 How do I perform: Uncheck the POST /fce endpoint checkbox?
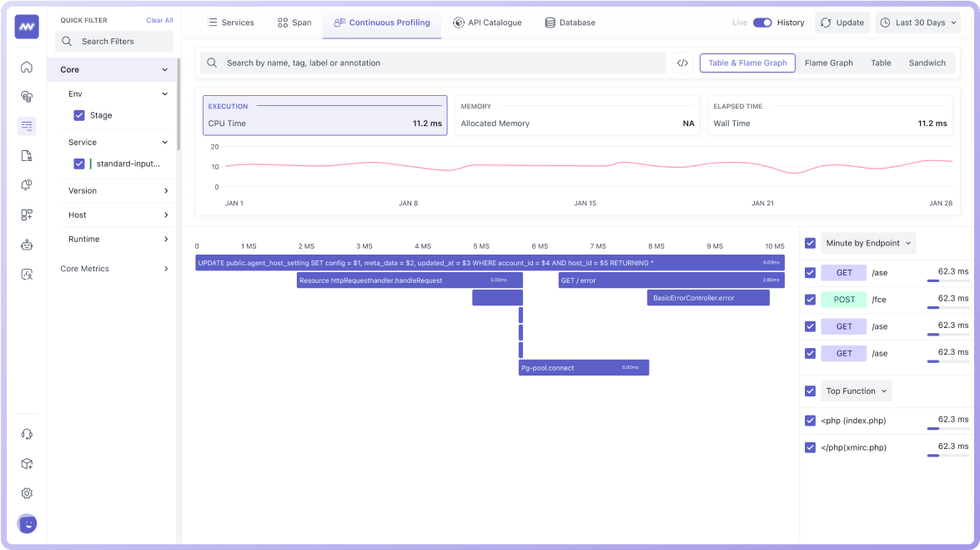click(x=810, y=299)
